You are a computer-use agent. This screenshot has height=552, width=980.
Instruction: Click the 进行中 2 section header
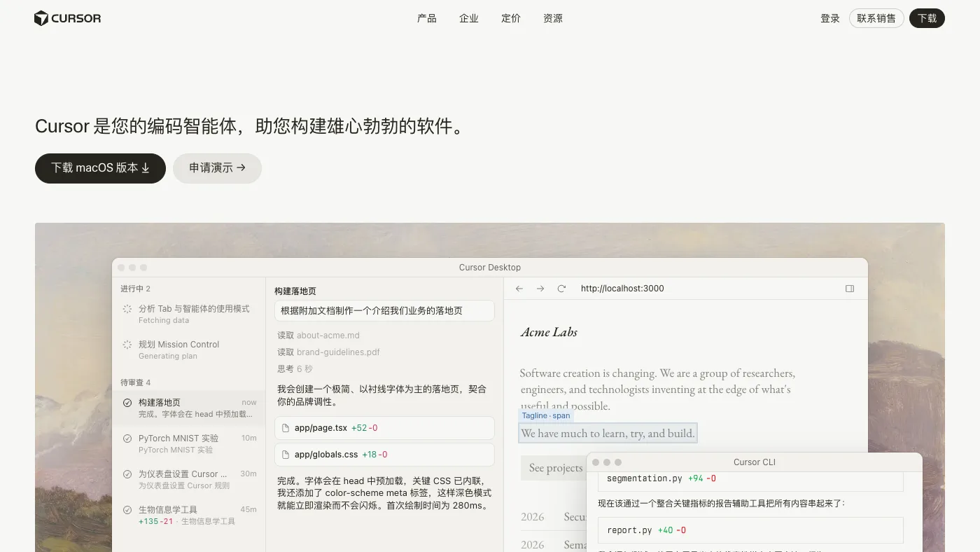pos(135,289)
